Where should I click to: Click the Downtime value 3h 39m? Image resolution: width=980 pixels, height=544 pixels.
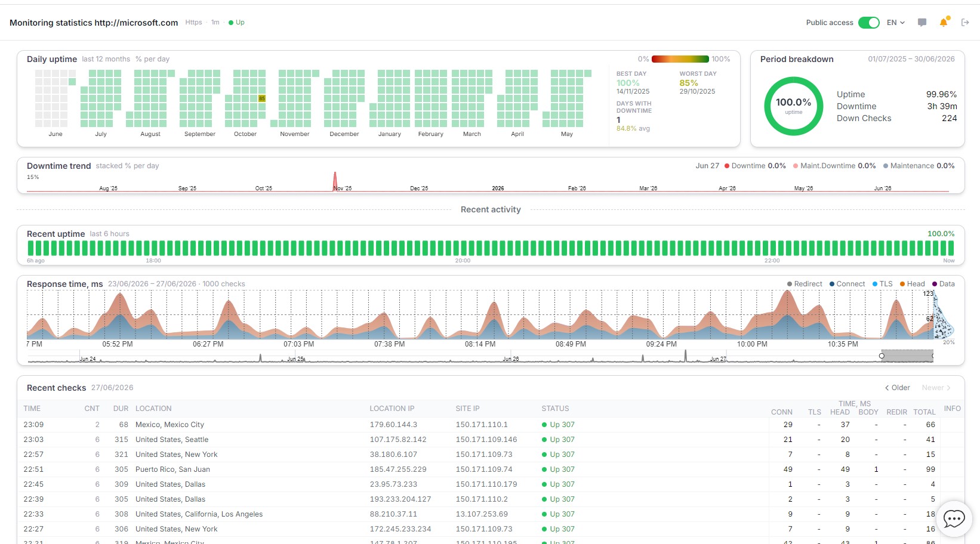pyautogui.click(x=942, y=106)
